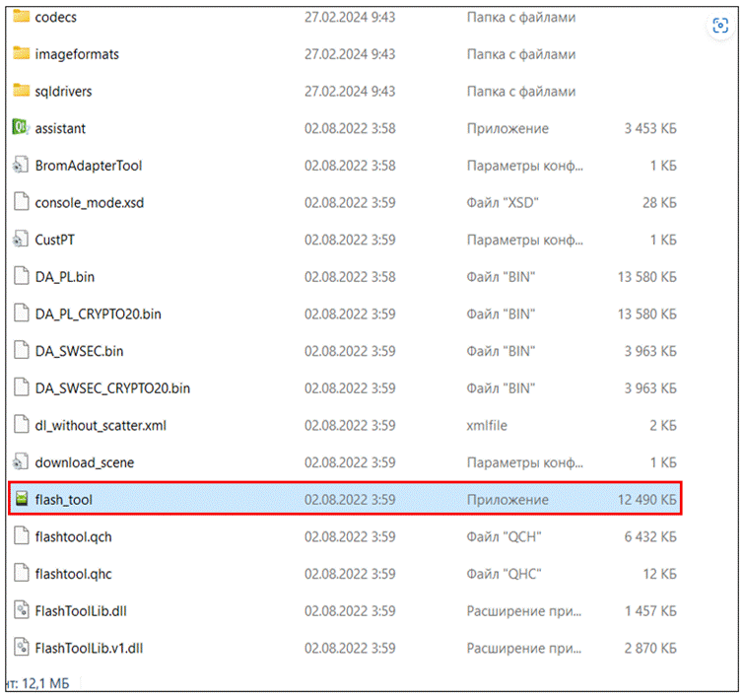Click the green Qt assistant application icon
Screen dimensions: 745x700
pos(21,127)
